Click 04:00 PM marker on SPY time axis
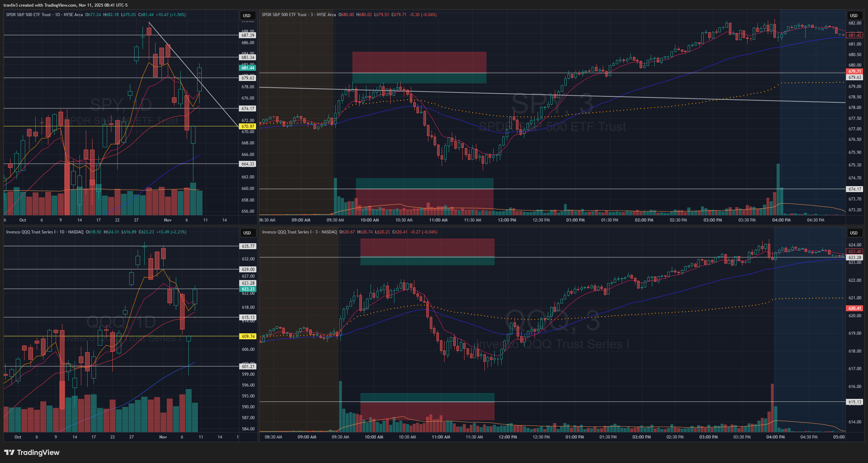 tap(781, 220)
